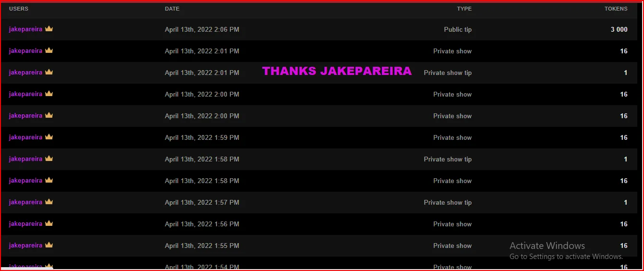Sort by the USERS column header
This screenshot has width=644, height=271.
(x=19, y=9)
